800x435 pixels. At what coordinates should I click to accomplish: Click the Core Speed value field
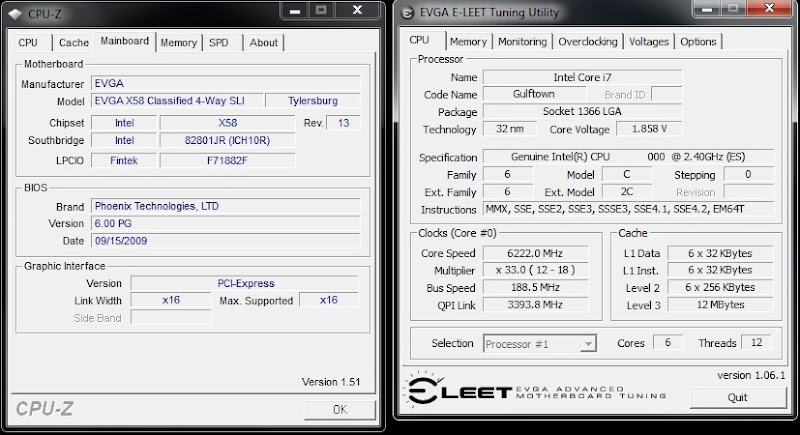click(x=539, y=253)
